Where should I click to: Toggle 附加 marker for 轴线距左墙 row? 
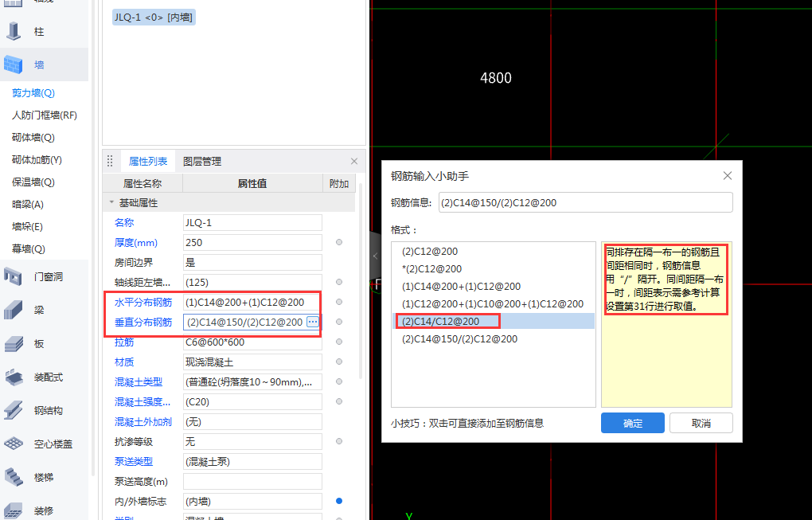tap(339, 282)
